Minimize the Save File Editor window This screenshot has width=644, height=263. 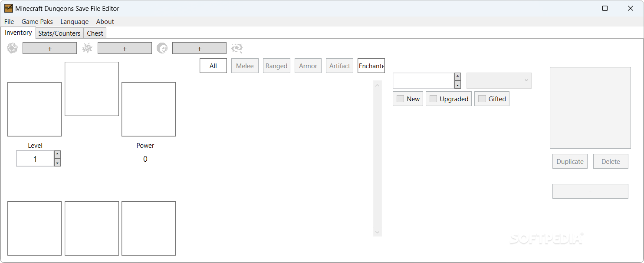(x=579, y=8)
